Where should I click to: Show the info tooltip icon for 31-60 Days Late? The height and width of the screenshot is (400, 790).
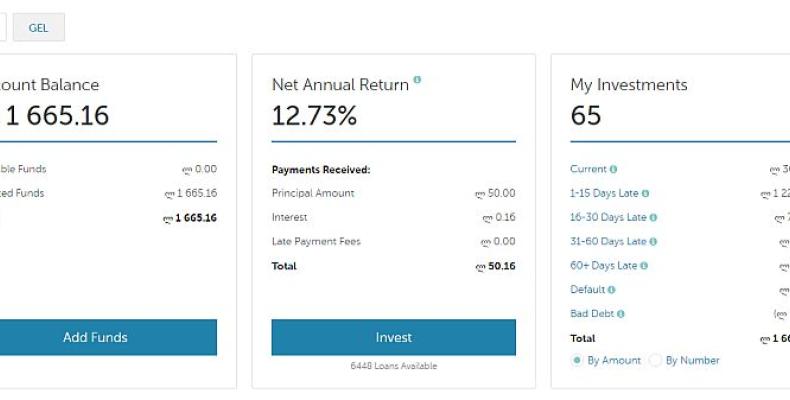[x=653, y=242]
